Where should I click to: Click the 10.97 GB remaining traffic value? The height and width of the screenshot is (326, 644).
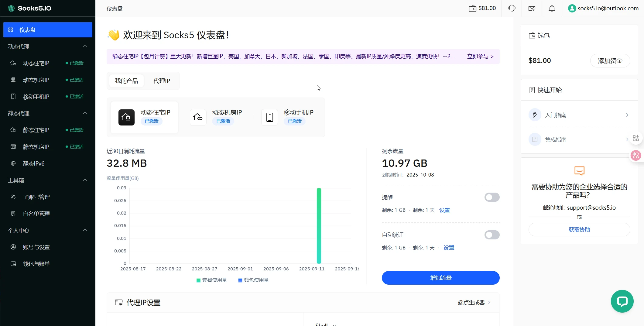405,163
